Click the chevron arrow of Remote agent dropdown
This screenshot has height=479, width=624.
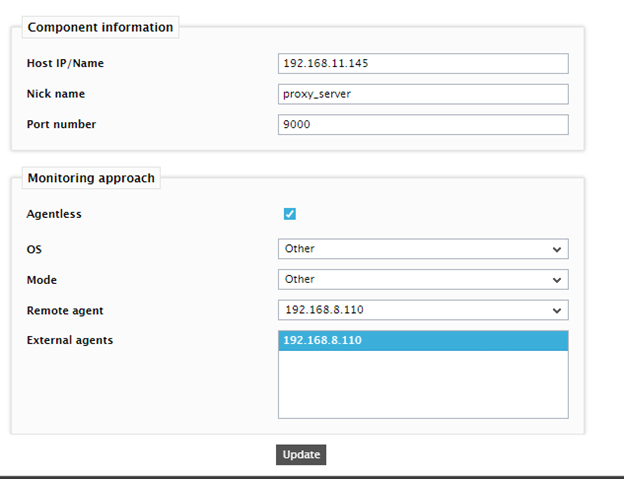[557, 310]
